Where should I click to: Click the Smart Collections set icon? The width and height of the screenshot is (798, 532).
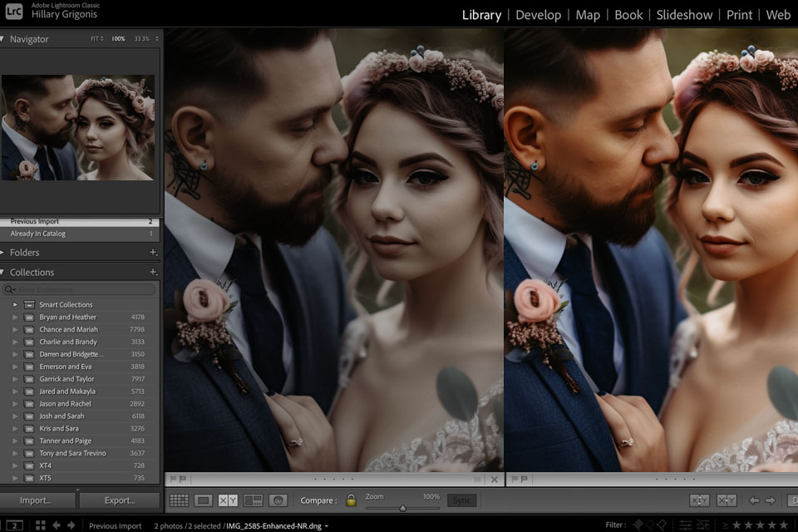(30, 304)
